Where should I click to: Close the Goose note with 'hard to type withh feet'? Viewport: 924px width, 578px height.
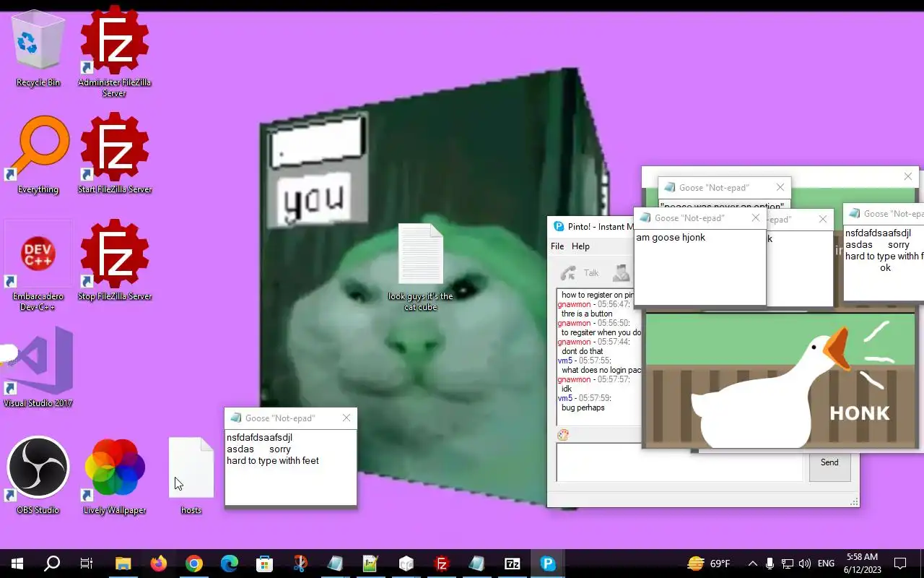pos(346,418)
